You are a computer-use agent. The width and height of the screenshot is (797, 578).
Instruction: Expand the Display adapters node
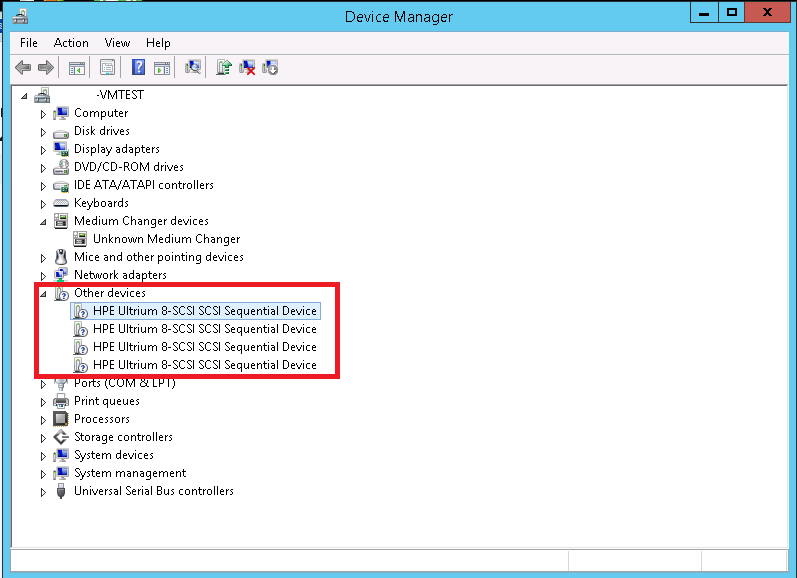coord(43,150)
